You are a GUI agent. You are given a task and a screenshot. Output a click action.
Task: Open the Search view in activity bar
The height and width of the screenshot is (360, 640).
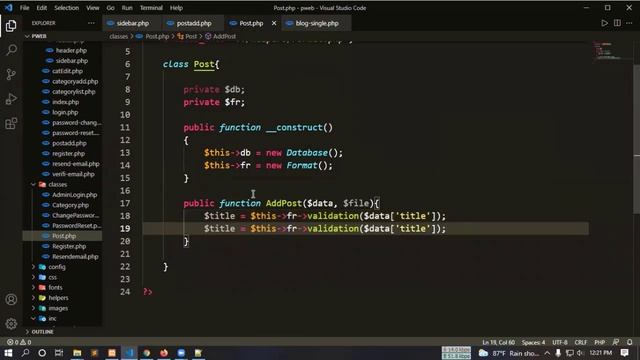[11, 50]
